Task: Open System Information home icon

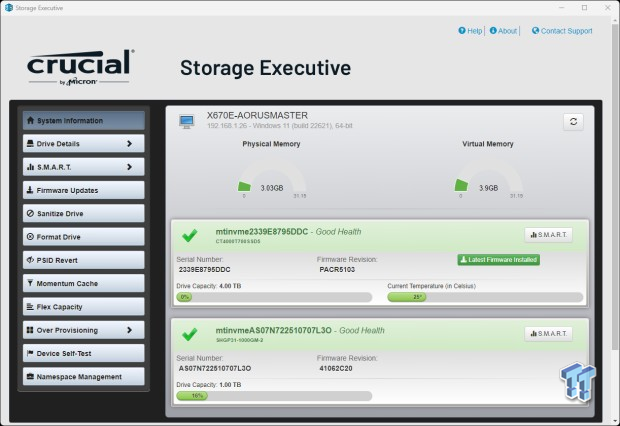Action: 30,120
